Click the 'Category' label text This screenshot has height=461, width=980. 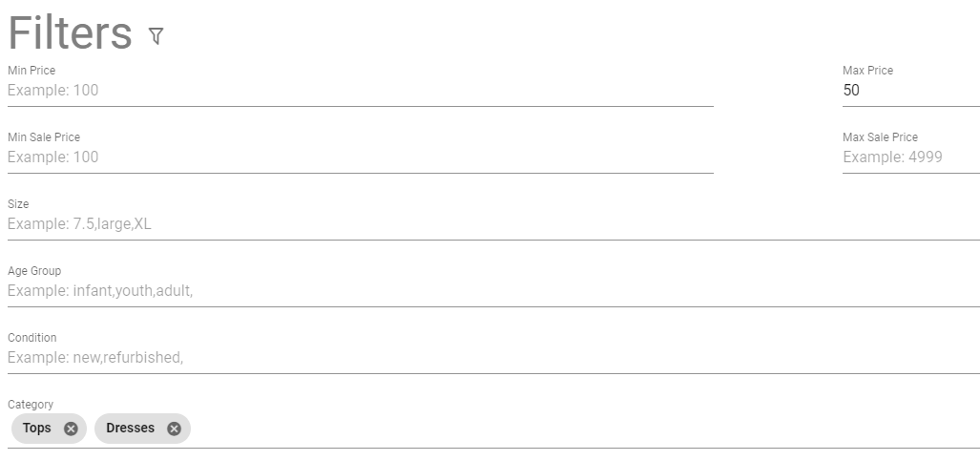click(31, 405)
